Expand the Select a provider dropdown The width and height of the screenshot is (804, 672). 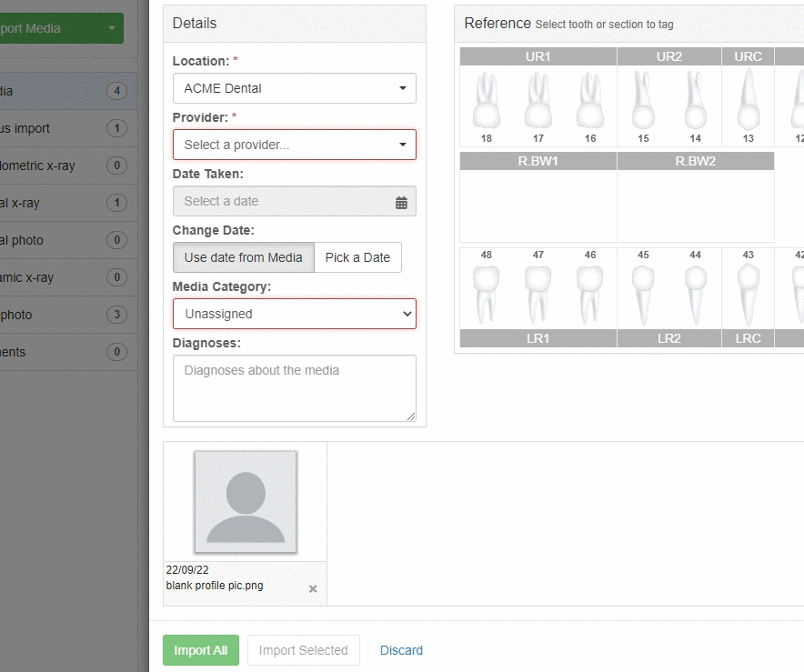pos(295,145)
